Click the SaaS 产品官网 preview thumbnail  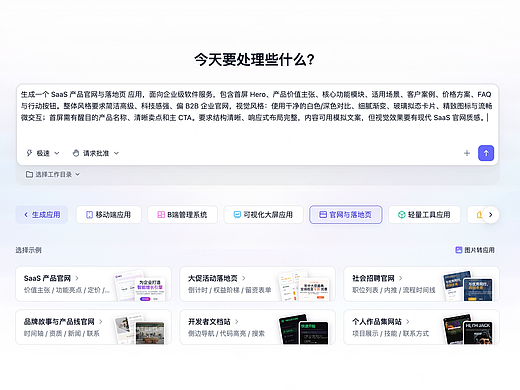click(140, 286)
